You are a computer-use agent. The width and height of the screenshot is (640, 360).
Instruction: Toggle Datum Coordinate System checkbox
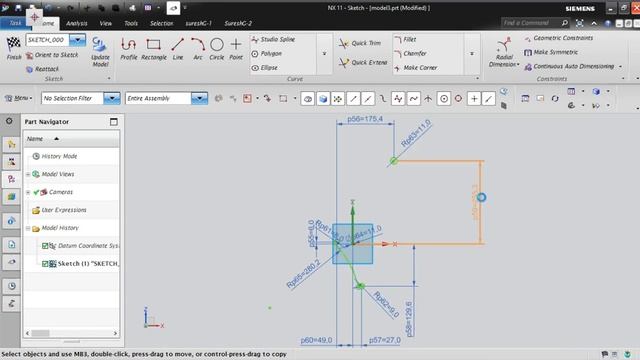[45, 246]
